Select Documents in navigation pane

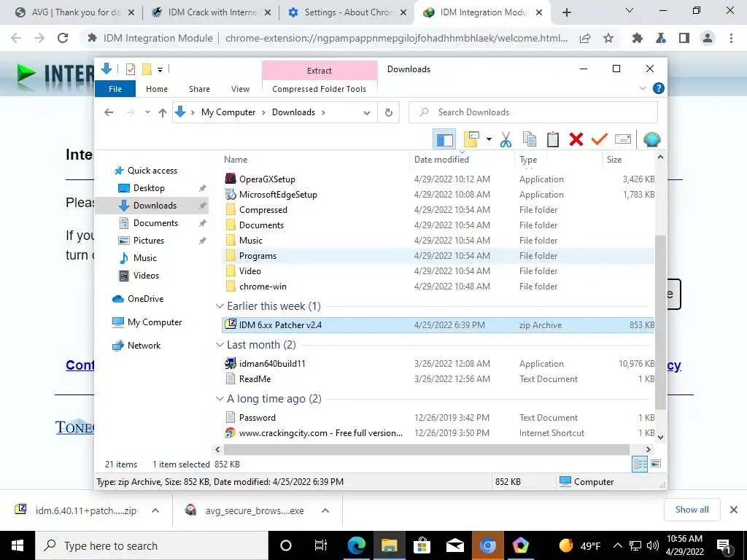tap(155, 223)
